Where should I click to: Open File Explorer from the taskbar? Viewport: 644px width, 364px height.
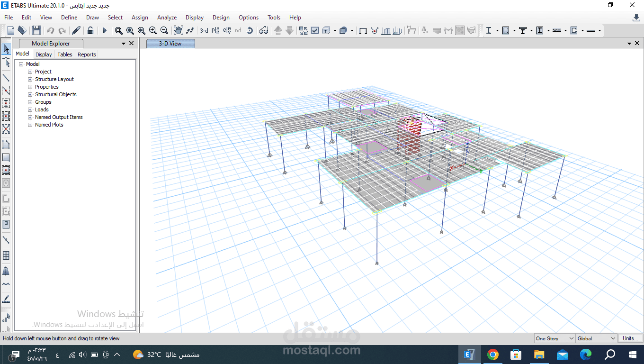539,354
